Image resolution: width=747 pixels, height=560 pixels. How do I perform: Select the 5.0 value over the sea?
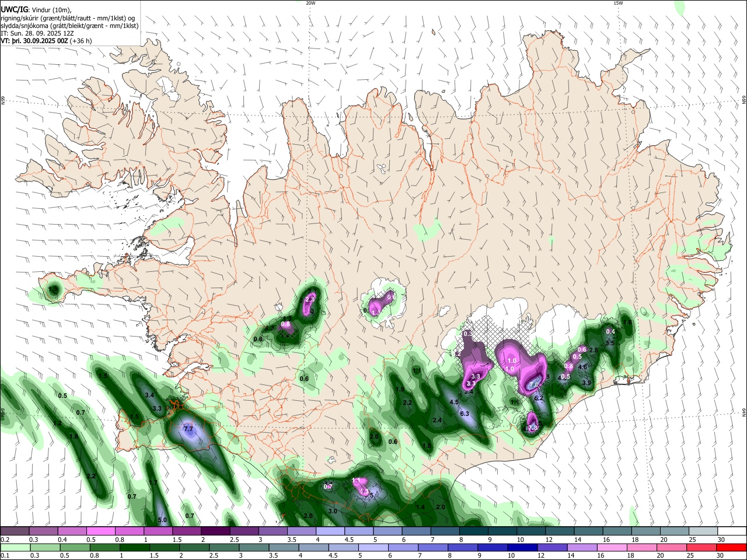pyautogui.click(x=163, y=520)
